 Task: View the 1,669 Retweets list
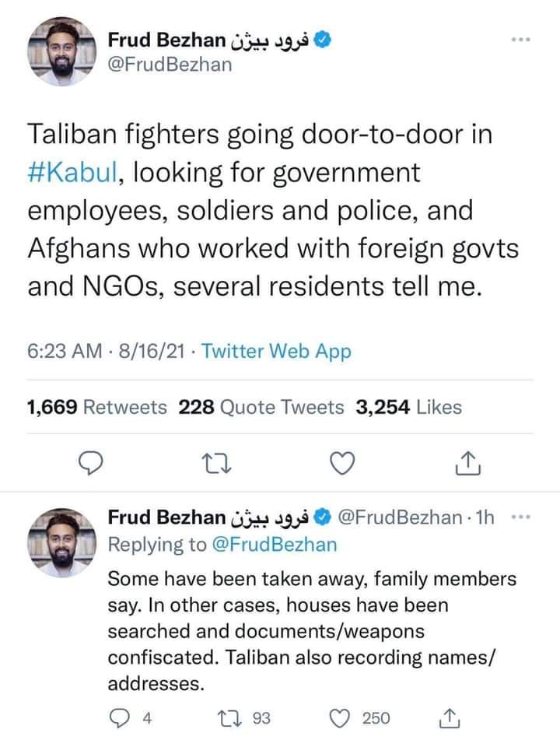pos(96,407)
